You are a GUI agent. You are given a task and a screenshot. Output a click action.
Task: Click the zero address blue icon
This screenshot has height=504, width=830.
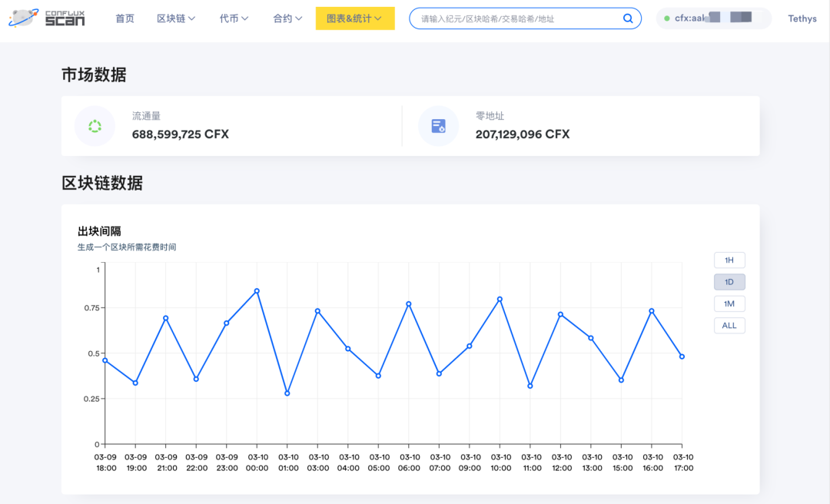[438, 126]
